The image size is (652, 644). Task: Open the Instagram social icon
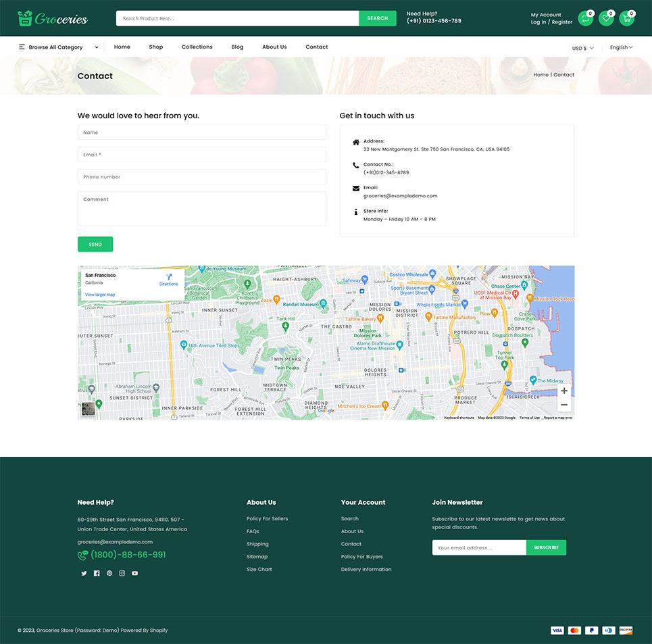[122, 573]
